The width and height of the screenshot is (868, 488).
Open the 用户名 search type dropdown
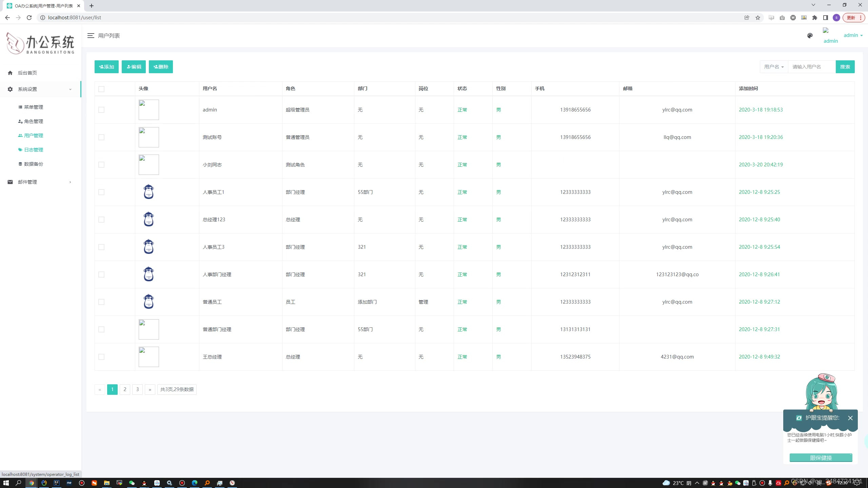click(x=774, y=66)
